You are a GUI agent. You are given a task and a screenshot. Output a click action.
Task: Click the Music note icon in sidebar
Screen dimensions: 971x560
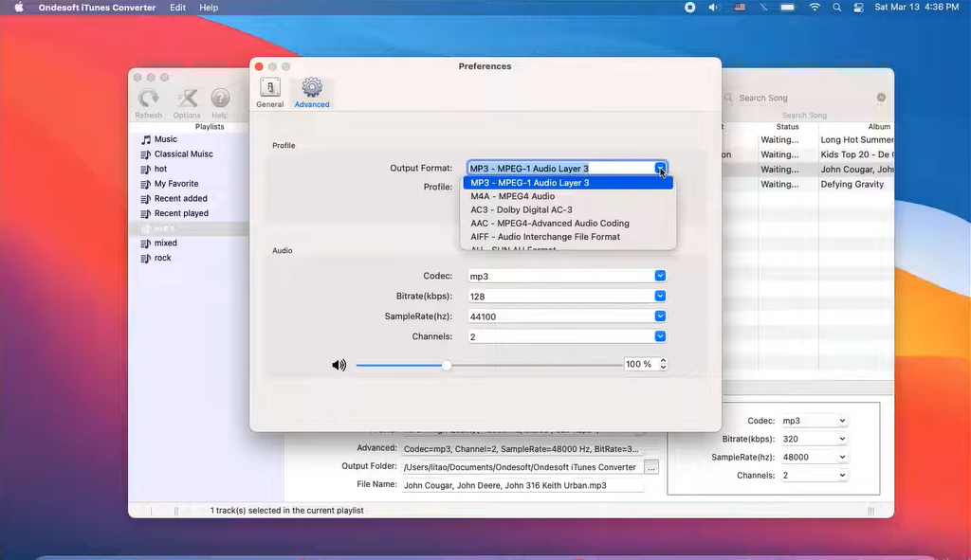(x=145, y=140)
